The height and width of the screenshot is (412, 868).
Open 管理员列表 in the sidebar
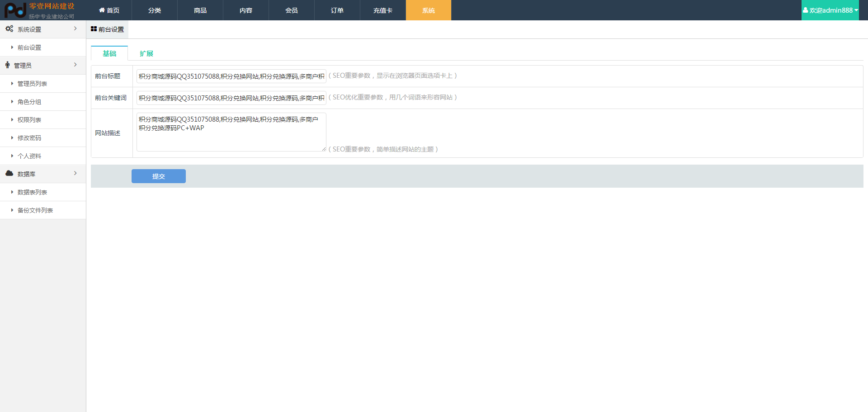[32, 84]
